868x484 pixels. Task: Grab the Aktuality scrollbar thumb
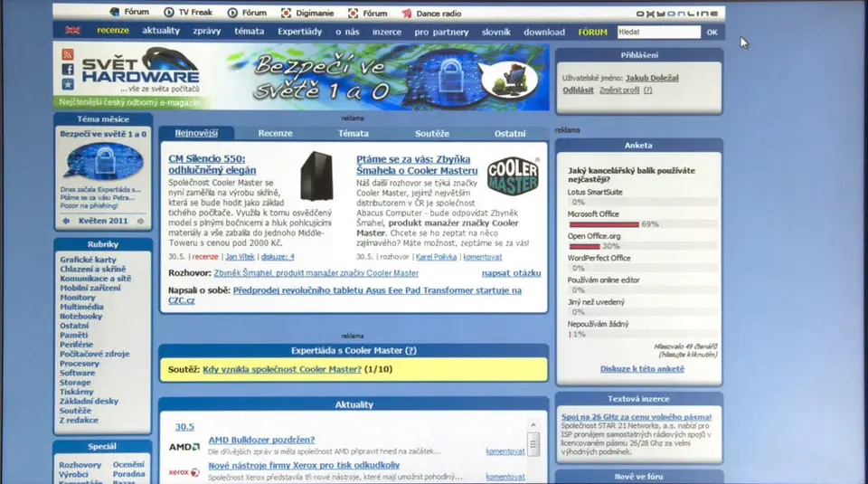click(x=533, y=444)
